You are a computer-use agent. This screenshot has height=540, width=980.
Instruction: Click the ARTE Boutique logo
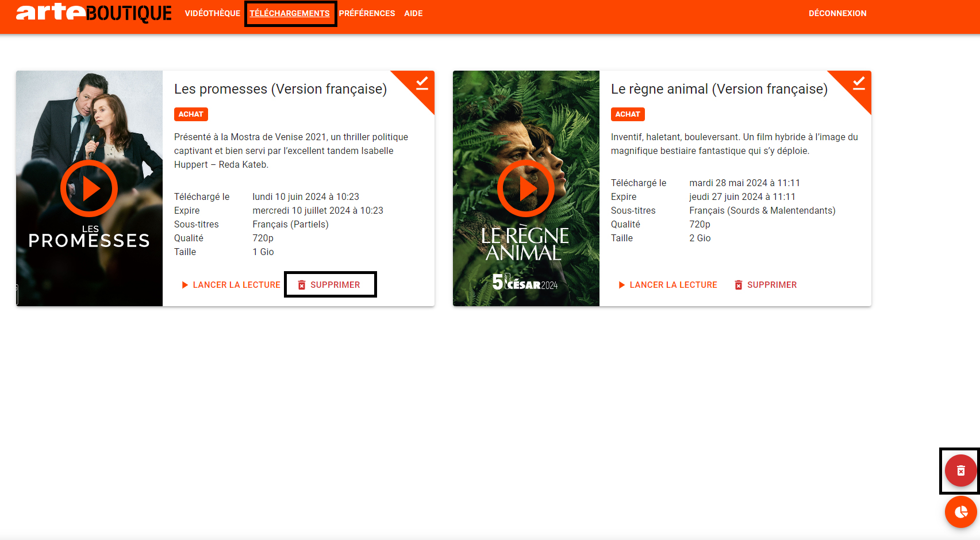coord(94,13)
